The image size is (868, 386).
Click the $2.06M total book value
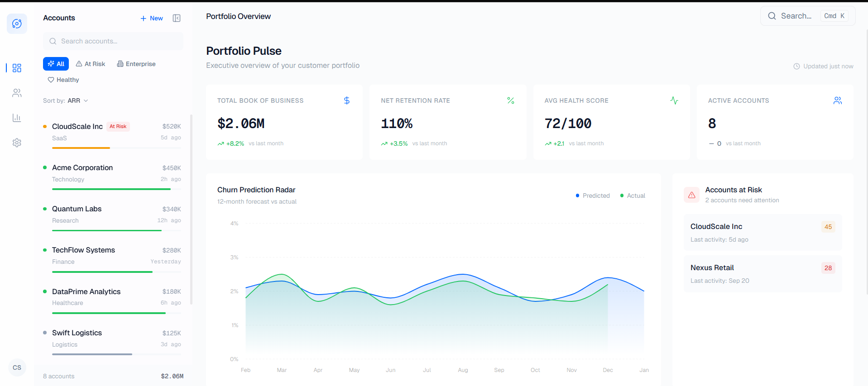click(241, 124)
